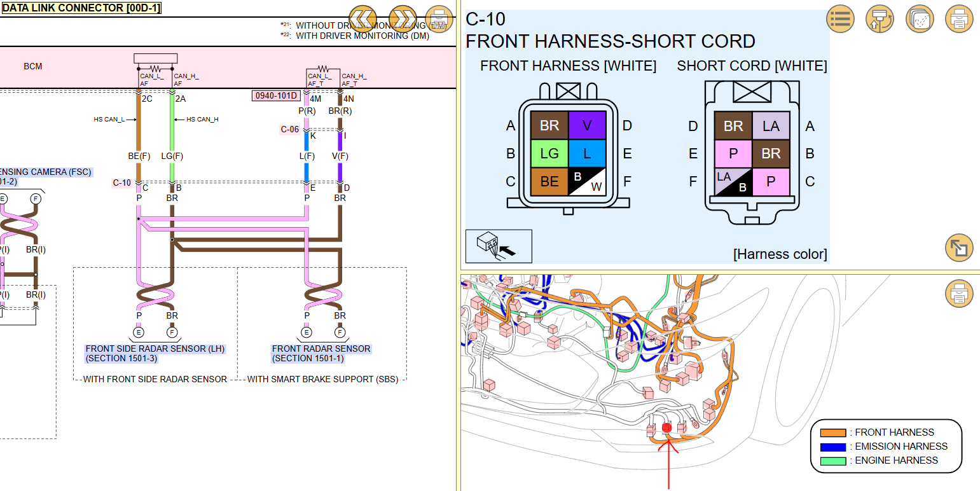Open Front Radar Sensor section 1501-1 link
The image size is (980, 491).
click(321, 353)
